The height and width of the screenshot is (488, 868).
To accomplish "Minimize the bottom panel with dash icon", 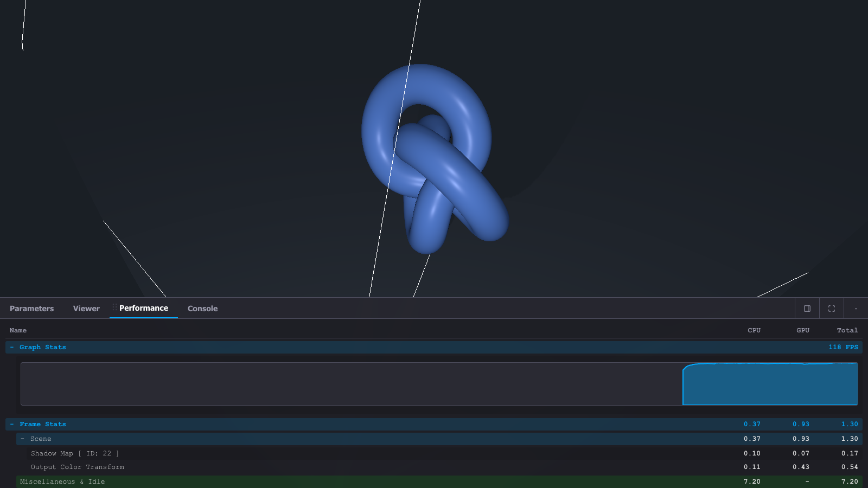I will (x=856, y=309).
